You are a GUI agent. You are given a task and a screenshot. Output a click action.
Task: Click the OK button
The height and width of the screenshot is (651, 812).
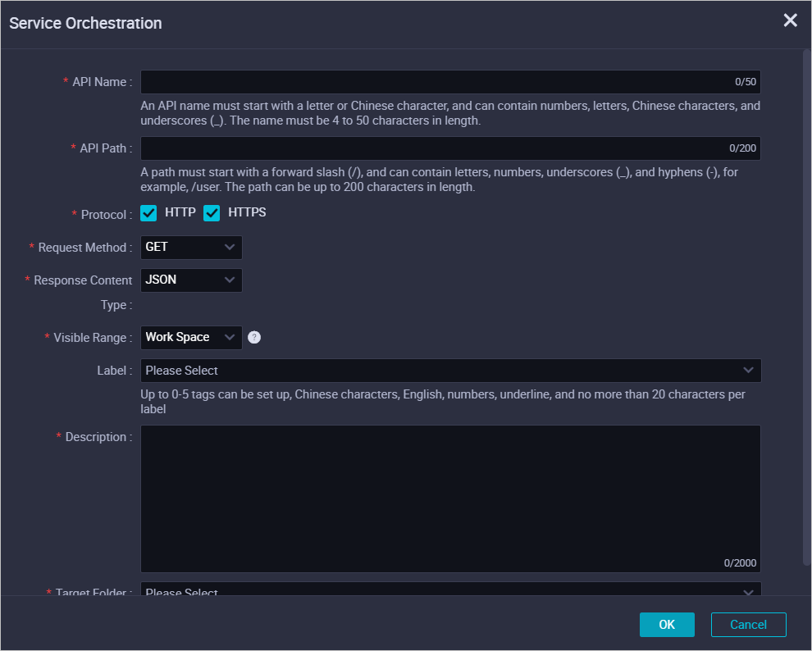pos(667,625)
